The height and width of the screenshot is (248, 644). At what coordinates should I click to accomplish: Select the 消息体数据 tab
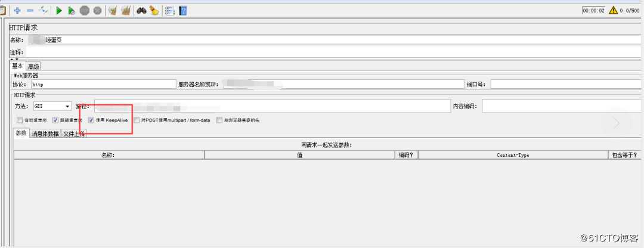[45, 134]
